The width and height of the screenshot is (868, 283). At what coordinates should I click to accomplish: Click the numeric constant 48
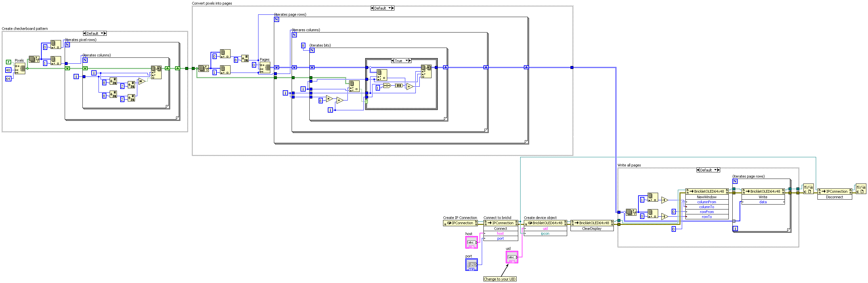[x=8, y=70]
